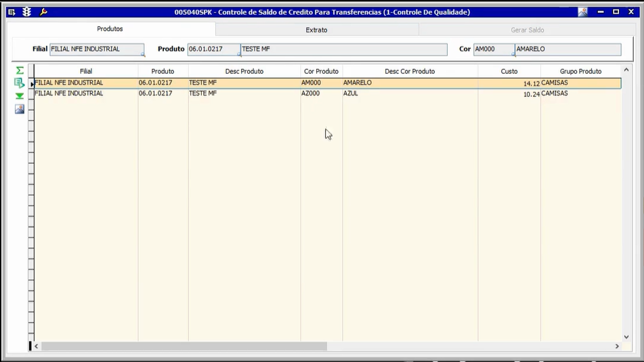The image size is (644, 362).
Task: Click the horizontal scrollbar left arrow
Action: [x=36, y=346]
